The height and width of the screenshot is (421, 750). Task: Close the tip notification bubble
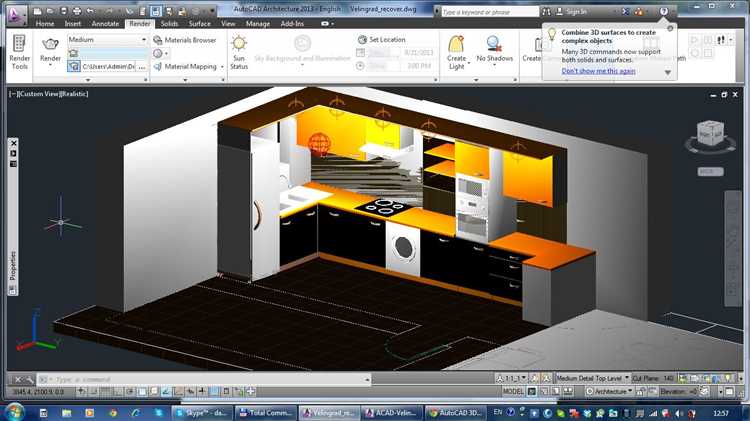pos(670,29)
